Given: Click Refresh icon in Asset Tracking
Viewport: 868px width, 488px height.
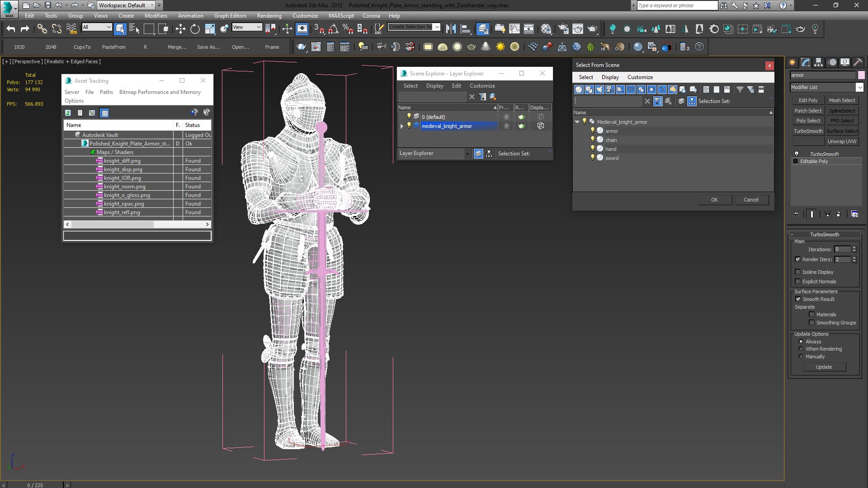Looking at the screenshot, I should 68,113.
